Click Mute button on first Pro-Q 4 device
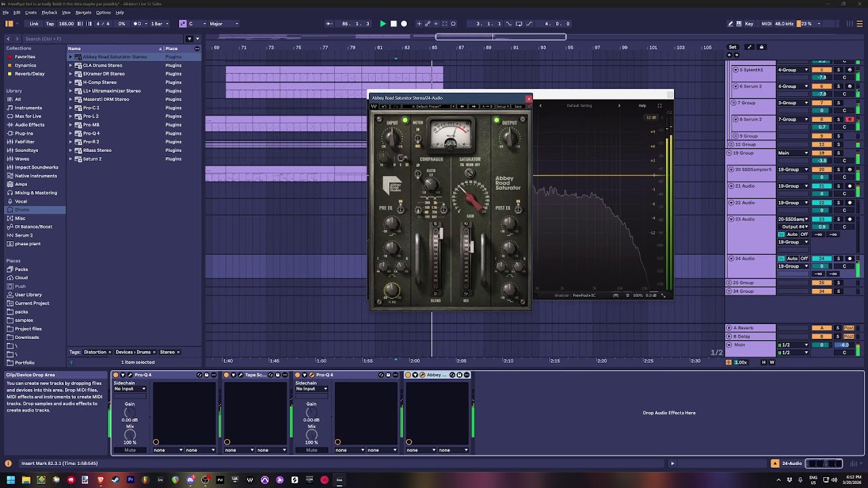The height and width of the screenshot is (488, 868). [130, 450]
